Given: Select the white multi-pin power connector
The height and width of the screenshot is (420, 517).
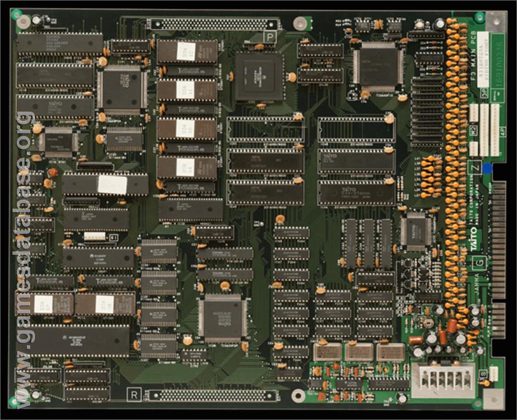Looking at the screenshot, I should pyautogui.click(x=443, y=380).
